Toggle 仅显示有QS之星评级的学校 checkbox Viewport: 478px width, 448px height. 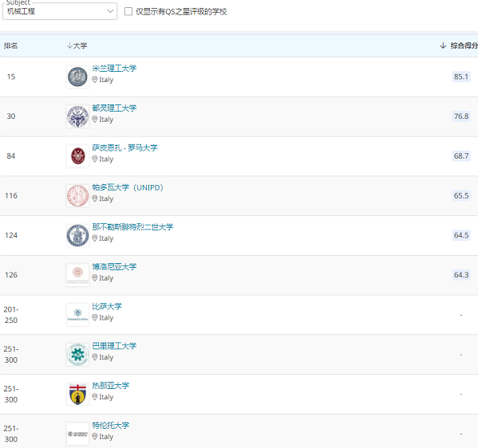(128, 12)
